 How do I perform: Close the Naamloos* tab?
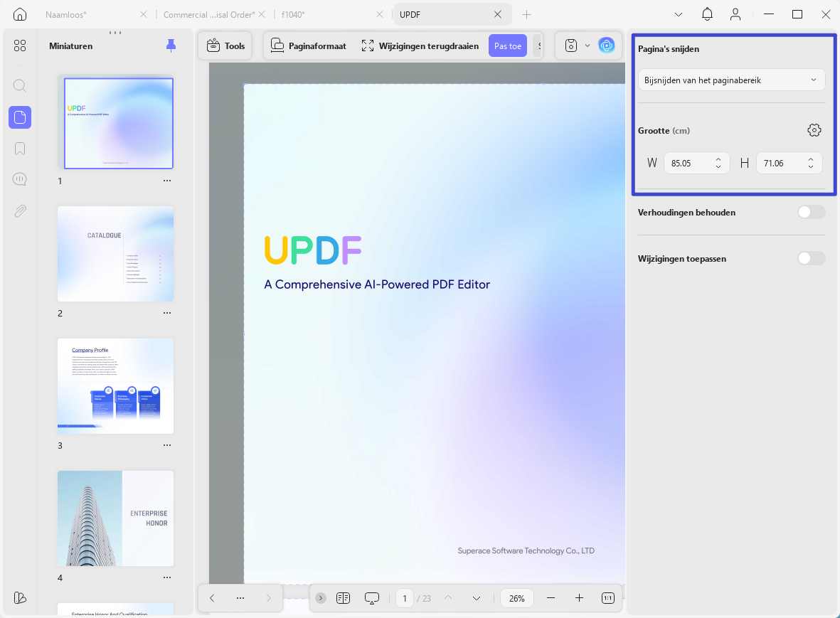[144, 14]
